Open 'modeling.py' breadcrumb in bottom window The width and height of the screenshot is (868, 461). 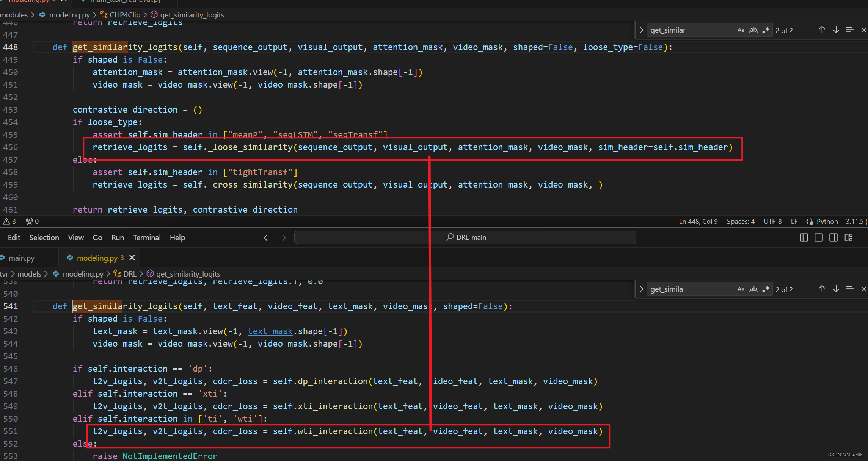click(83, 274)
